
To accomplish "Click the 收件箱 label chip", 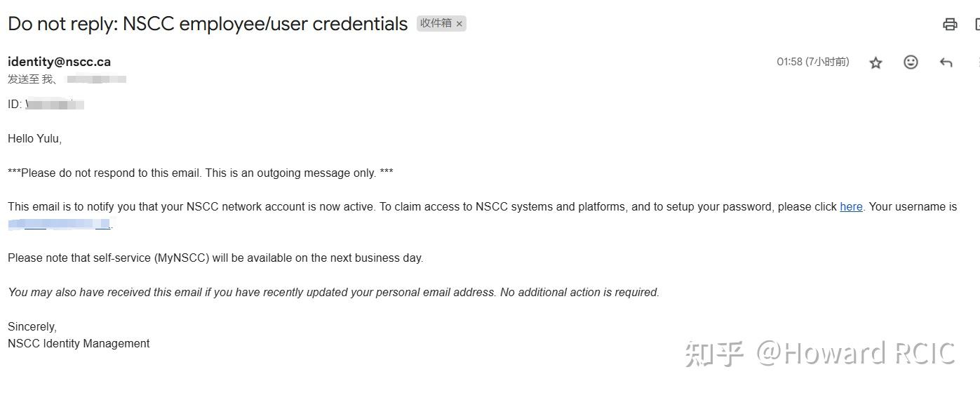I will [436, 23].
